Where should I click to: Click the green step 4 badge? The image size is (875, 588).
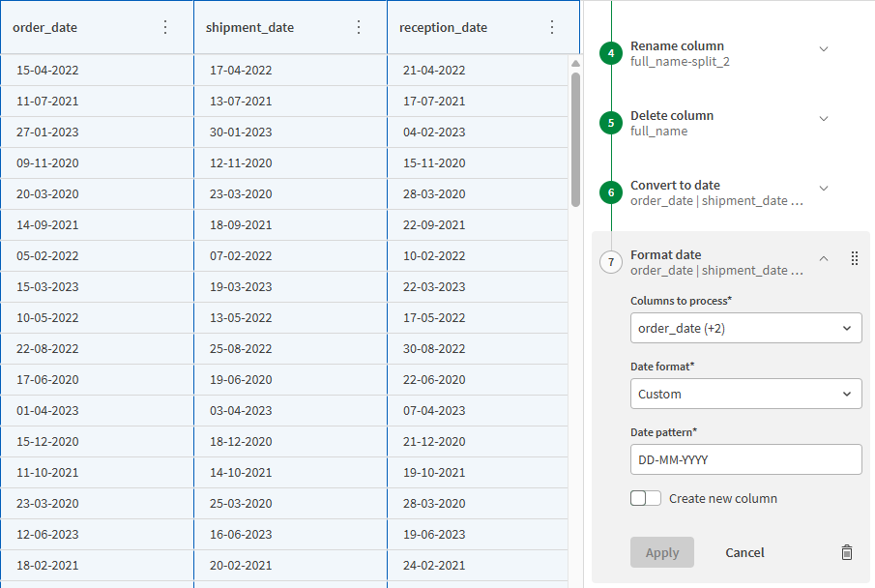pos(610,53)
